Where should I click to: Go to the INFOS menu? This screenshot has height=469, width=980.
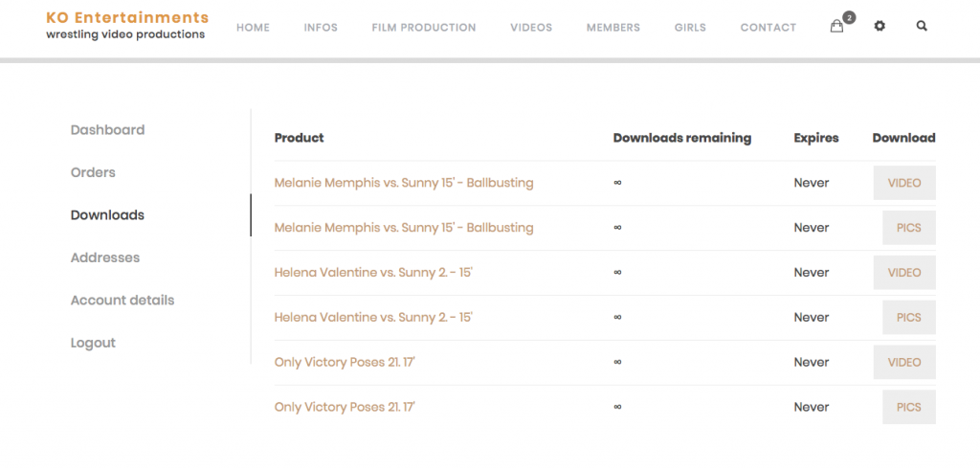click(321, 28)
